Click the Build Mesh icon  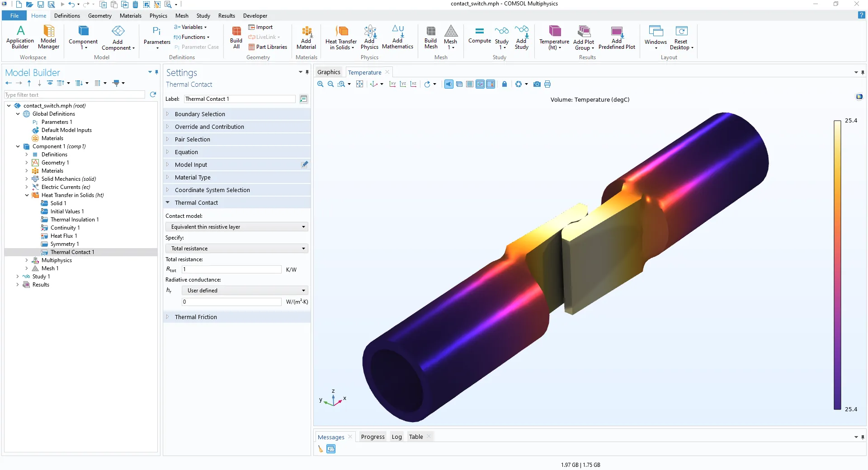[x=431, y=37]
